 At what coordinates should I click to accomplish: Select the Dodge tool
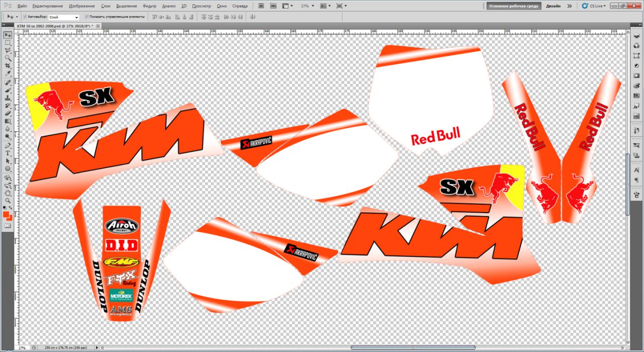tap(8, 137)
